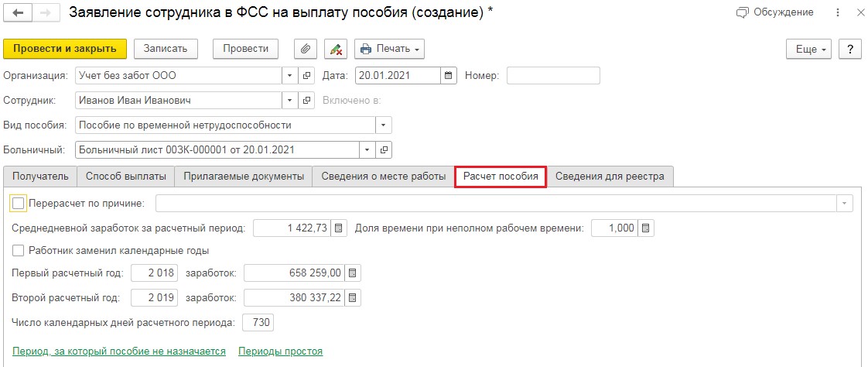Viewport: 868px width, 367px height.
Task: Enable the Перерасчет по причине checkbox
Action: click(19, 204)
